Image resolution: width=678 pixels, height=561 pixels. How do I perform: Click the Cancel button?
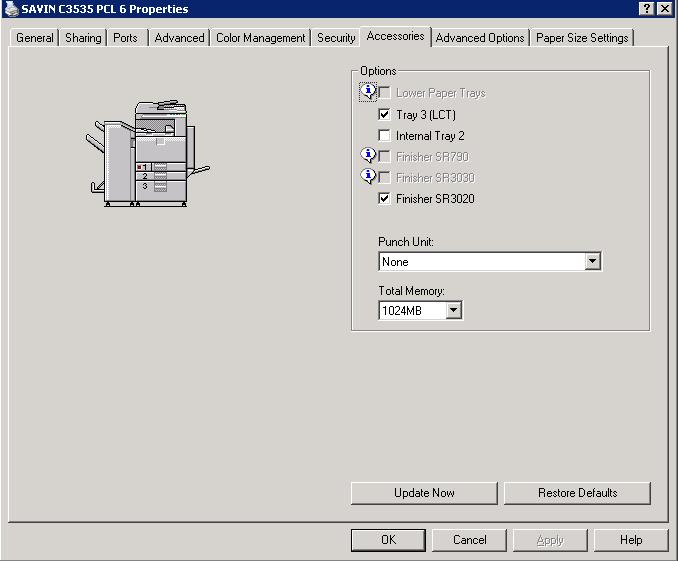click(470, 540)
